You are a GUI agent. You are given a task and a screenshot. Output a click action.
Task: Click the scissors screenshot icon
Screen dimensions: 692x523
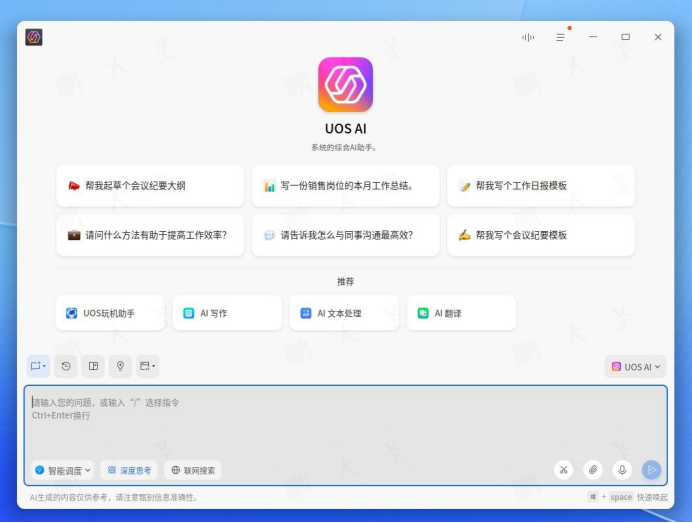pos(564,470)
